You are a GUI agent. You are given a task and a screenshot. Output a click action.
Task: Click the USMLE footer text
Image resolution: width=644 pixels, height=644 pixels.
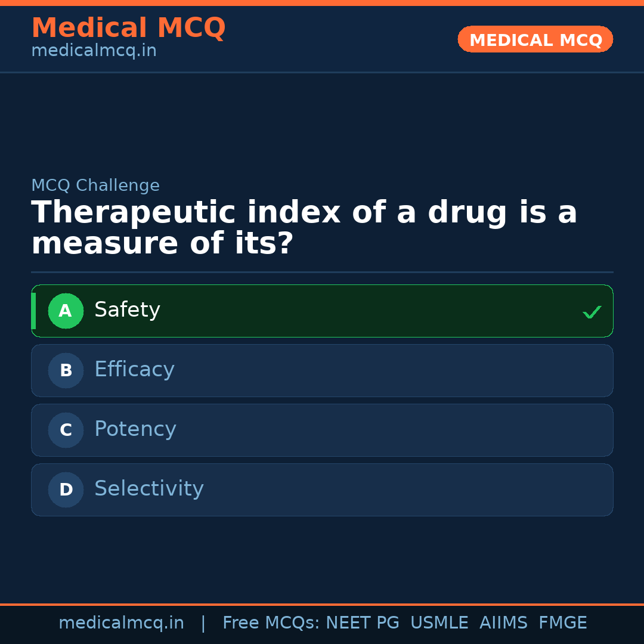click(x=439, y=623)
